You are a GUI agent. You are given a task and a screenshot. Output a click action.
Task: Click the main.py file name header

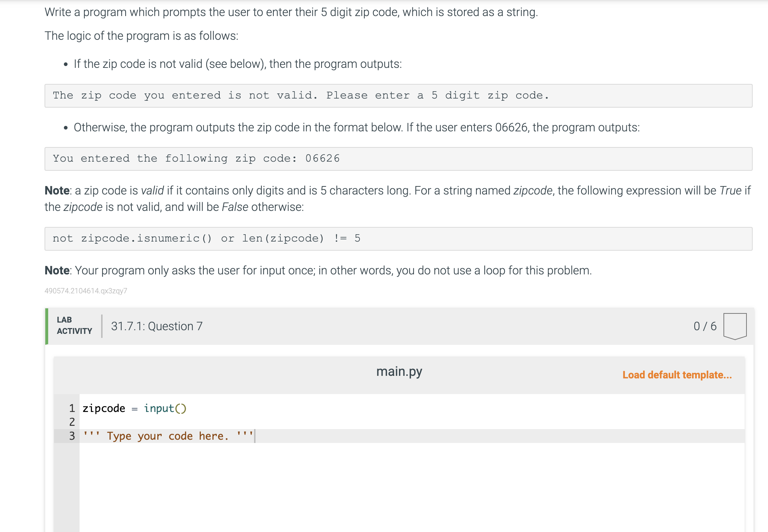point(399,371)
